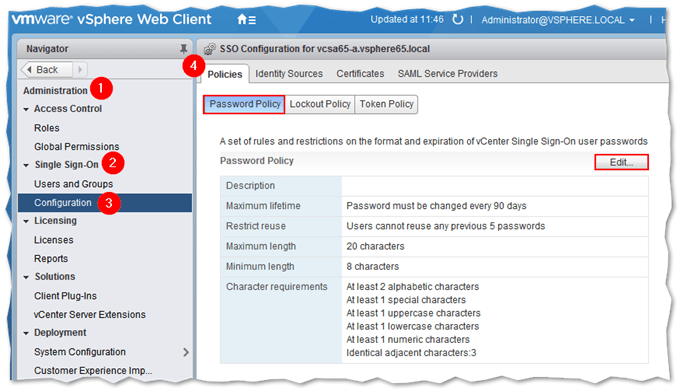The image size is (680, 391).
Task: Open System Configuration under Deployment
Action: point(80,352)
